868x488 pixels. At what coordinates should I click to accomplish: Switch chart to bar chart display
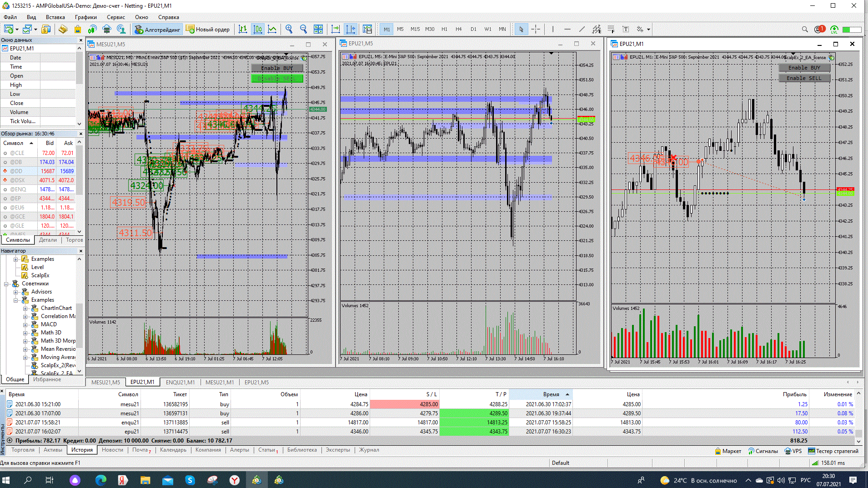(243, 29)
